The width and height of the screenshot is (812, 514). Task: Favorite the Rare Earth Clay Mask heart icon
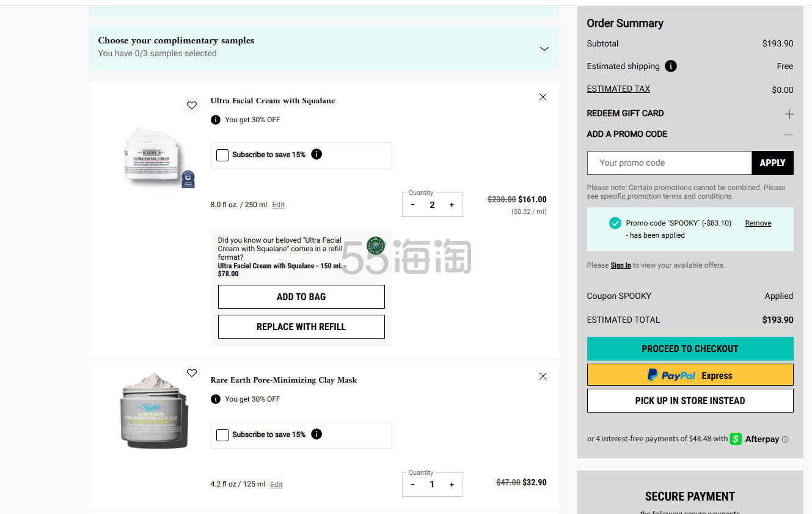[x=192, y=373]
